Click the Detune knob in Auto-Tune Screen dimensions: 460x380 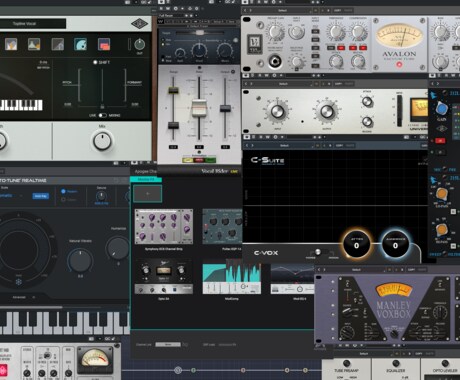coord(101,196)
